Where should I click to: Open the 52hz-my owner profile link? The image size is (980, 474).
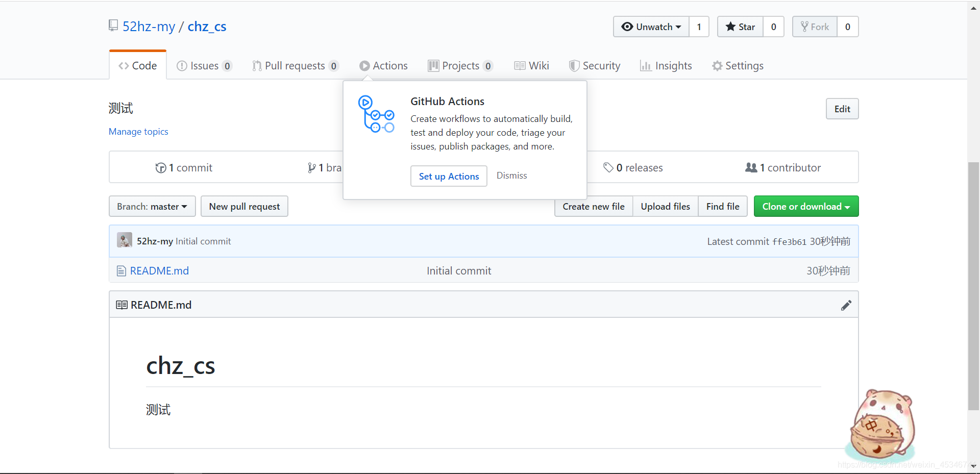[149, 27]
